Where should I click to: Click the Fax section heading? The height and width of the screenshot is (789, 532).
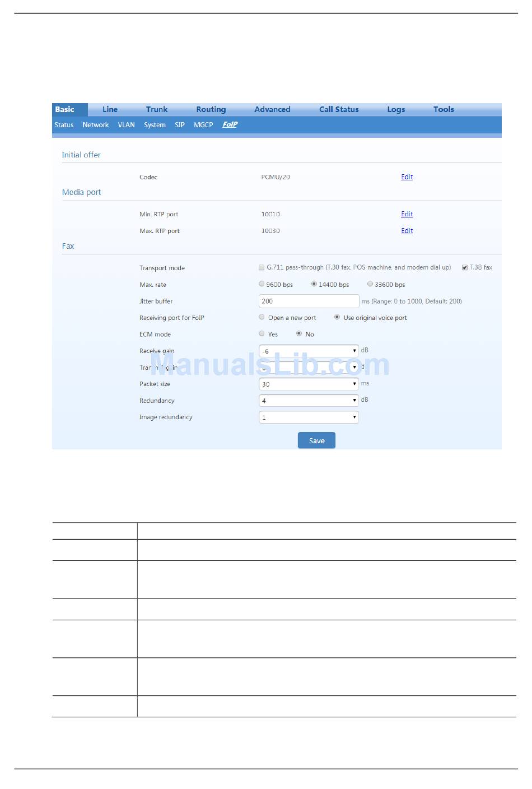(x=68, y=246)
